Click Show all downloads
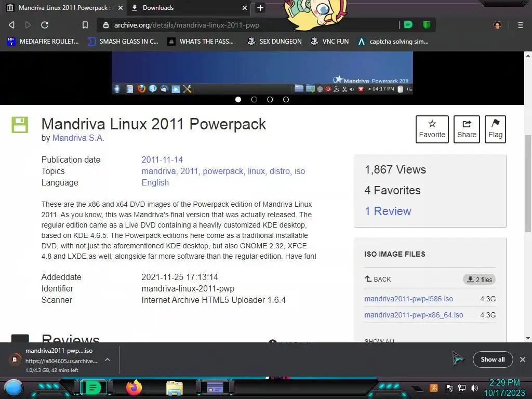532x399 pixels. 493,360
